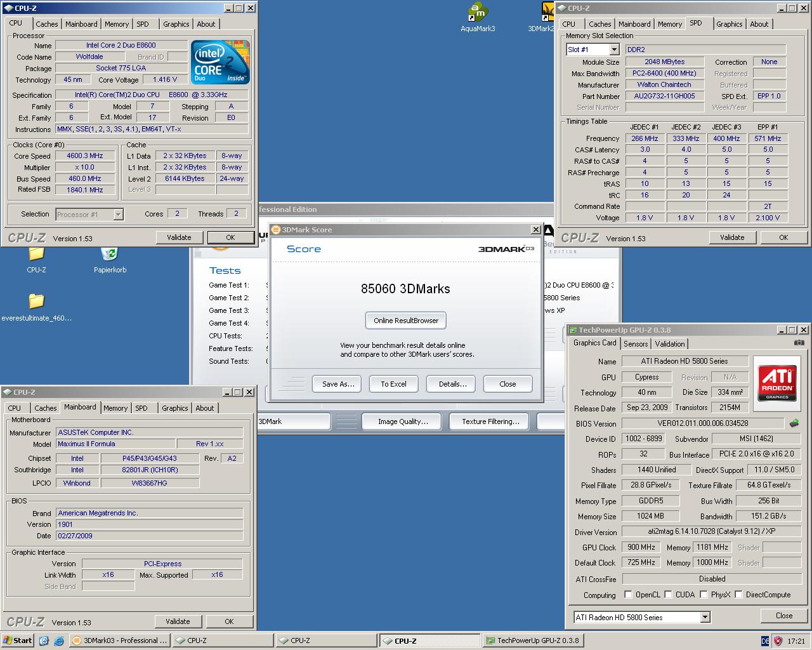Open CPU tab in bottom-left CPU-Z
The height and width of the screenshot is (650, 812).
point(15,408)
